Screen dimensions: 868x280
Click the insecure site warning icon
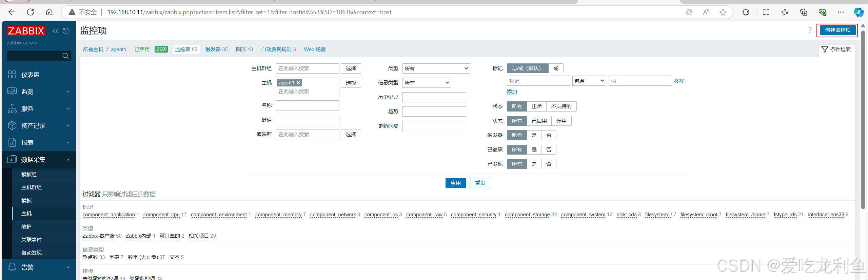point(72,12)
